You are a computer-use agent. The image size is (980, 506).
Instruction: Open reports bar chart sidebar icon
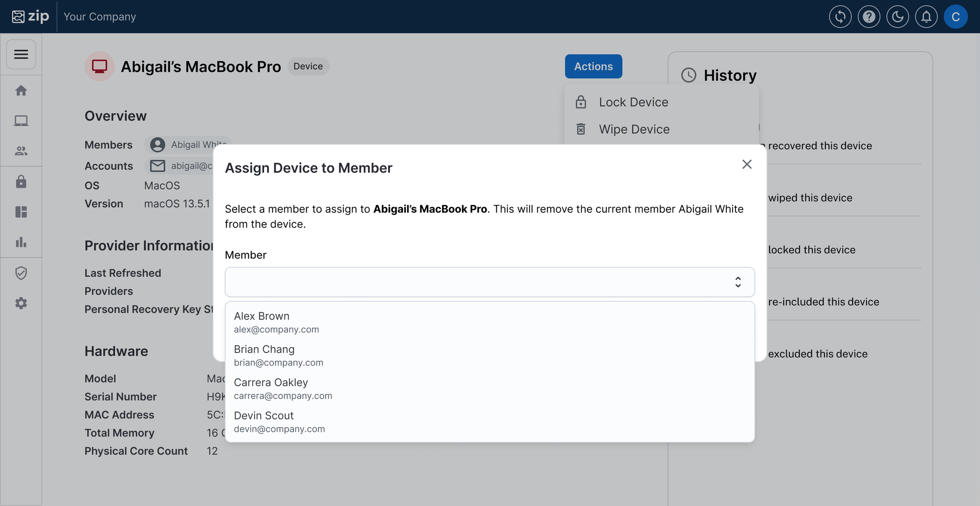(21, 242)
